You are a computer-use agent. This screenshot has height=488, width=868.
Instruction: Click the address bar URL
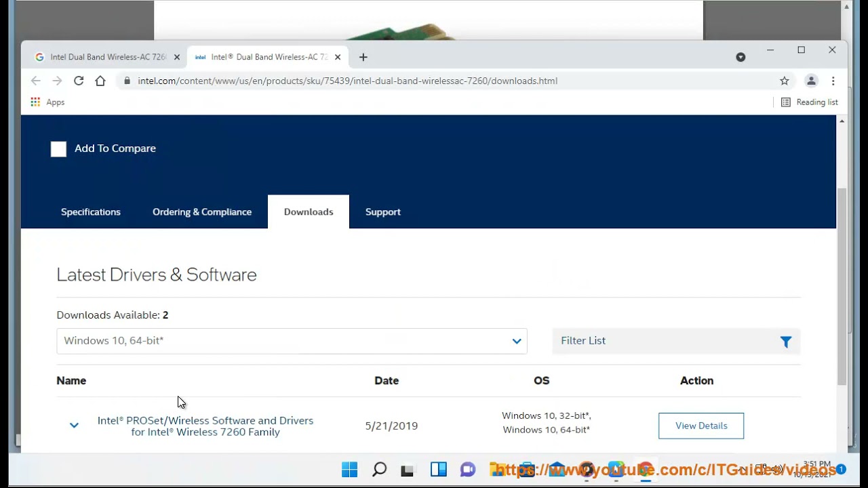point(347,81)
